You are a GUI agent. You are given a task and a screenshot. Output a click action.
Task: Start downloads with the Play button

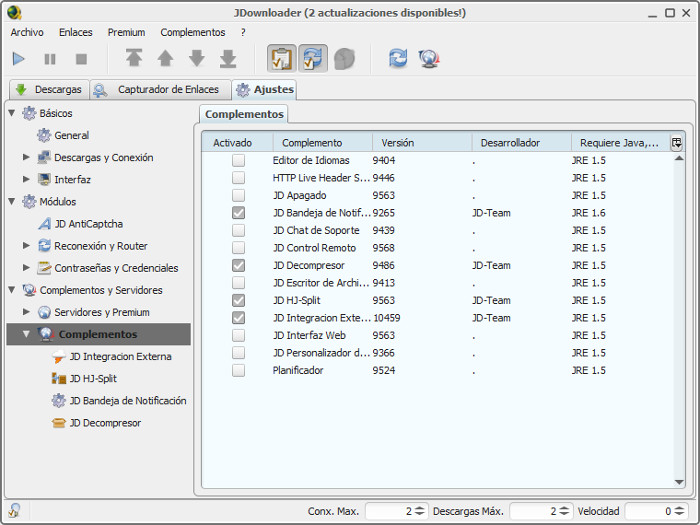(19, 58)
